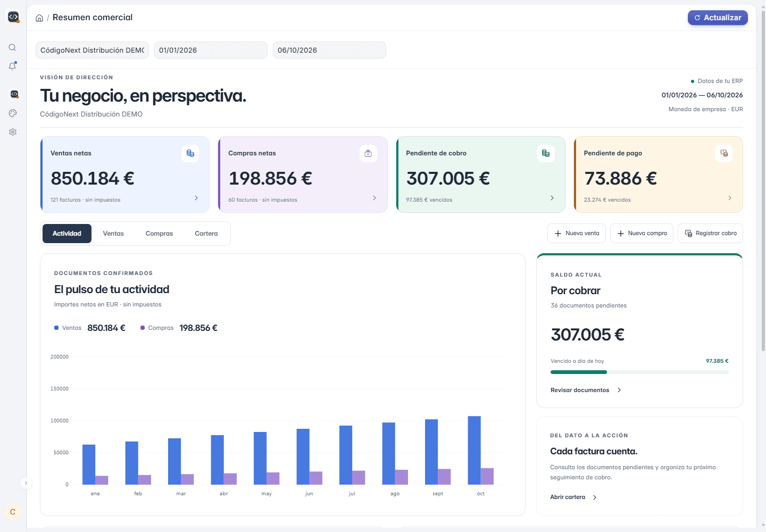
Task: Click the September Compras purple bar
Action: click(x=444, y=477)
